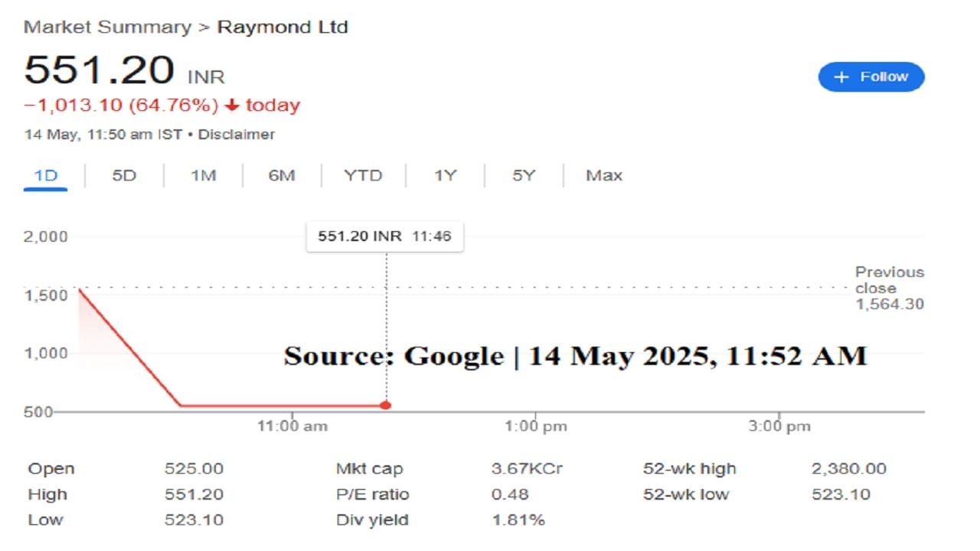Click the Low value 523.10
This screenshot has width=980, height=551.
[194, 520]
